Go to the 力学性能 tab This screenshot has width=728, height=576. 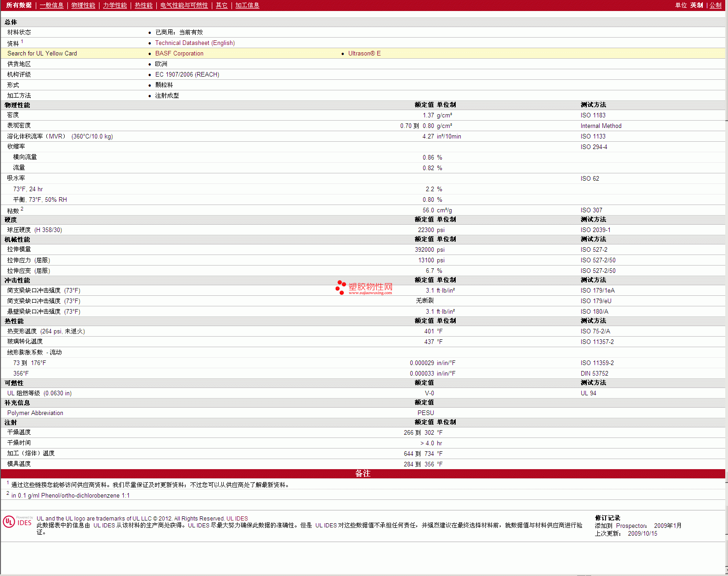click(115, 6)
